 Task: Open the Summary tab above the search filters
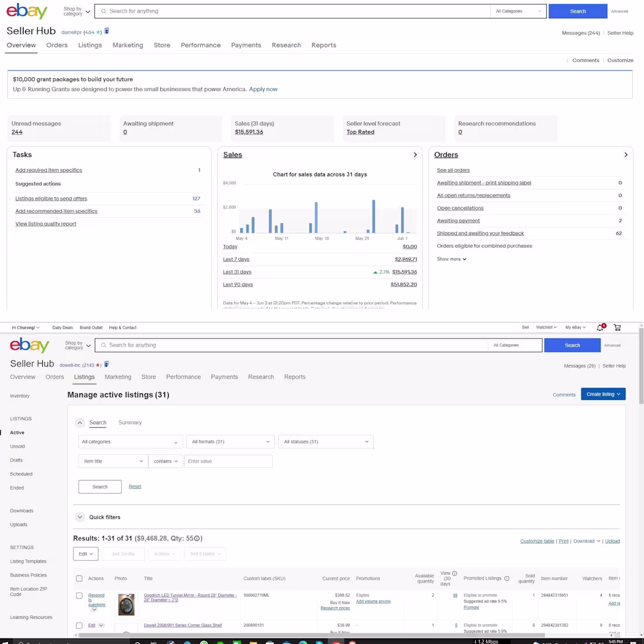click(x=130, y=422)
